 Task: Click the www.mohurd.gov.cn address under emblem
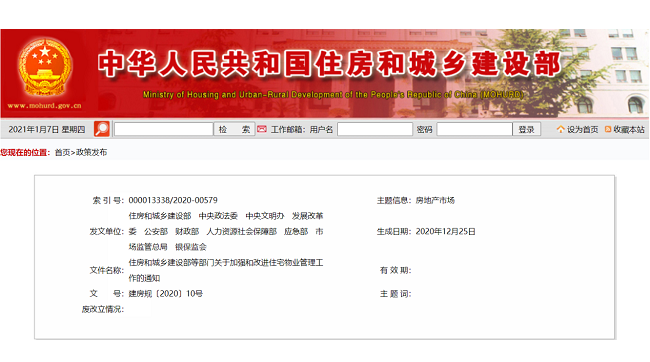(44, 106)
